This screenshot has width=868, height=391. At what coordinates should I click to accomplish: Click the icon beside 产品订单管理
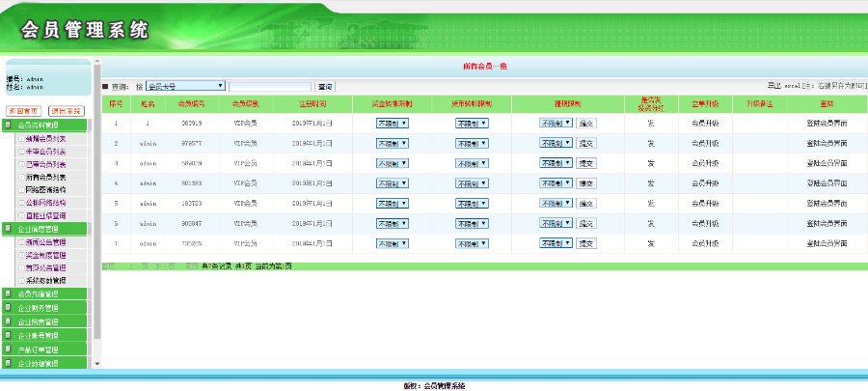pos(9,349)
